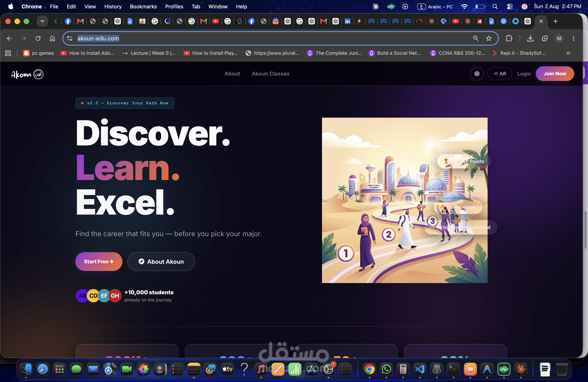This screenshot has width=588, height=382.
Task: Open the History menu
Action: [x=113, y=7]
